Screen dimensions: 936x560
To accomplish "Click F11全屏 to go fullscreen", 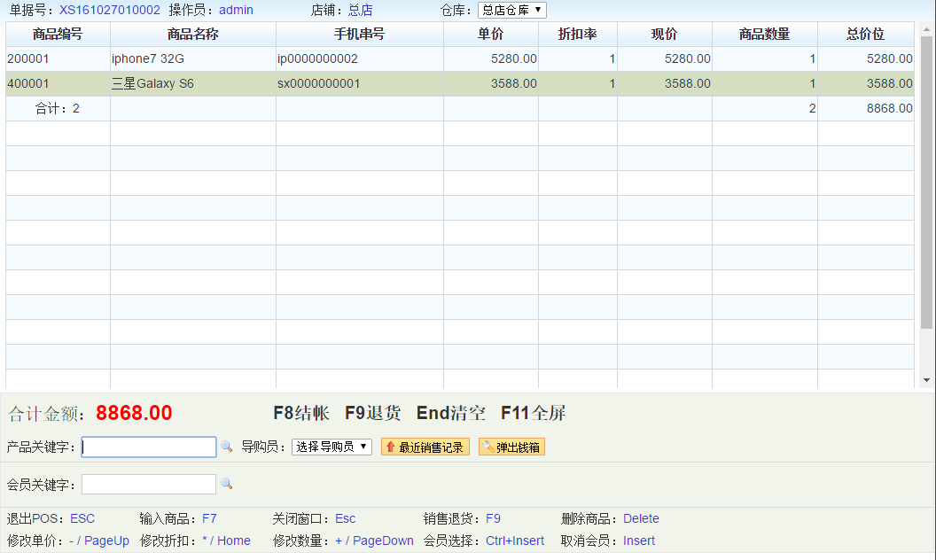I will 533,413.
